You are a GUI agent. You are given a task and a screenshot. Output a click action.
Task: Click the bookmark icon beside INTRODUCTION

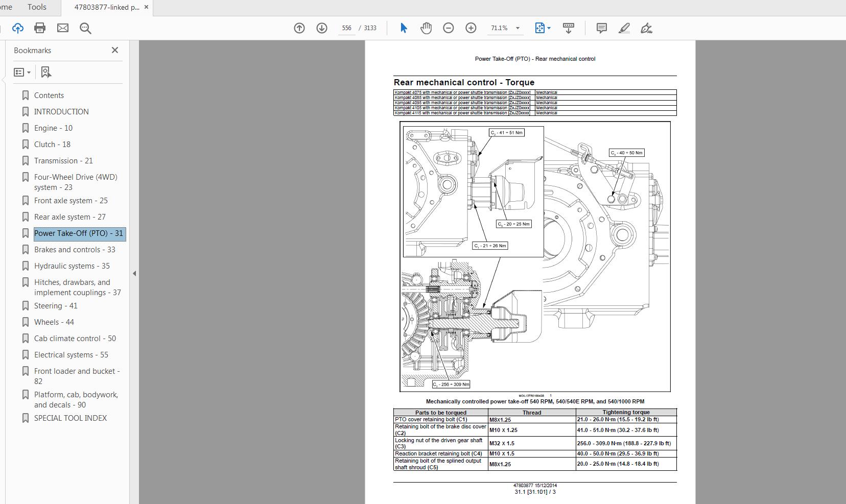click(x=25, y=112)
